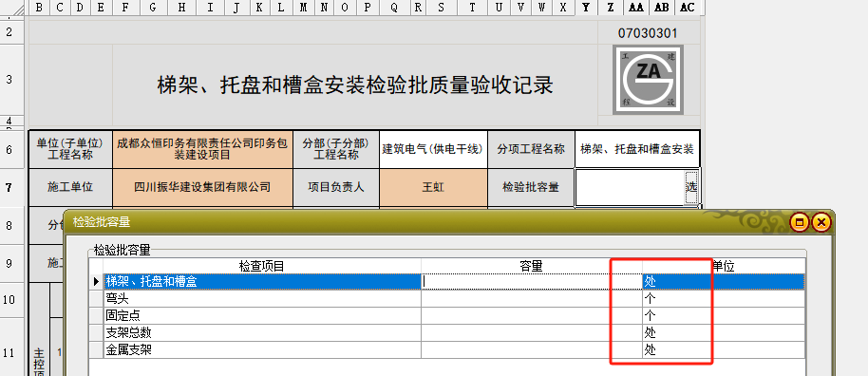868x376 pixels.
Task: Click unit 处 in the 支架总数 row
Action: click(724, 333)
